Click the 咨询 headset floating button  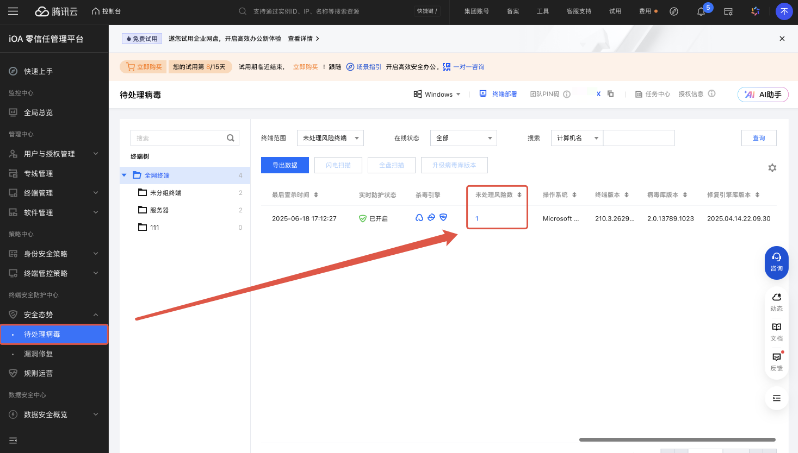(776, 261)
